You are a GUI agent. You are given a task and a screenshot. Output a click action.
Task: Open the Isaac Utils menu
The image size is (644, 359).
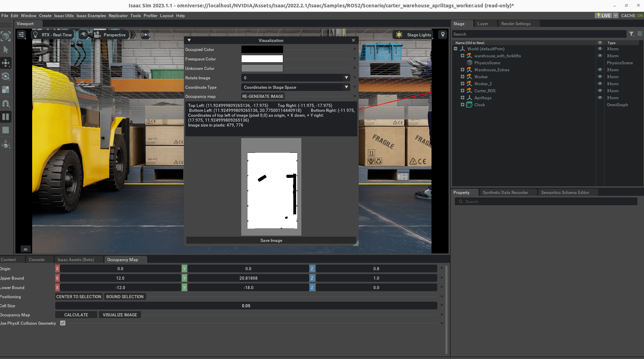(x=64, y=16)
